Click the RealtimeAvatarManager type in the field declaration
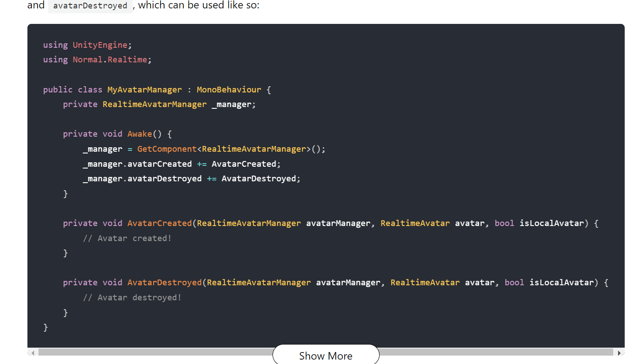 (154, 104)
